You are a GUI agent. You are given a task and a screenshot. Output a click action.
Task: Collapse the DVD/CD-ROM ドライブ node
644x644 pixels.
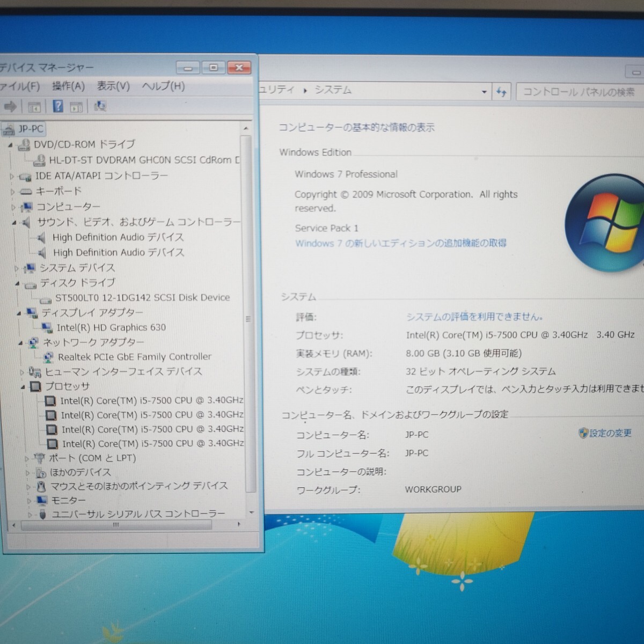pyautogui.click(x=10, y=145)
